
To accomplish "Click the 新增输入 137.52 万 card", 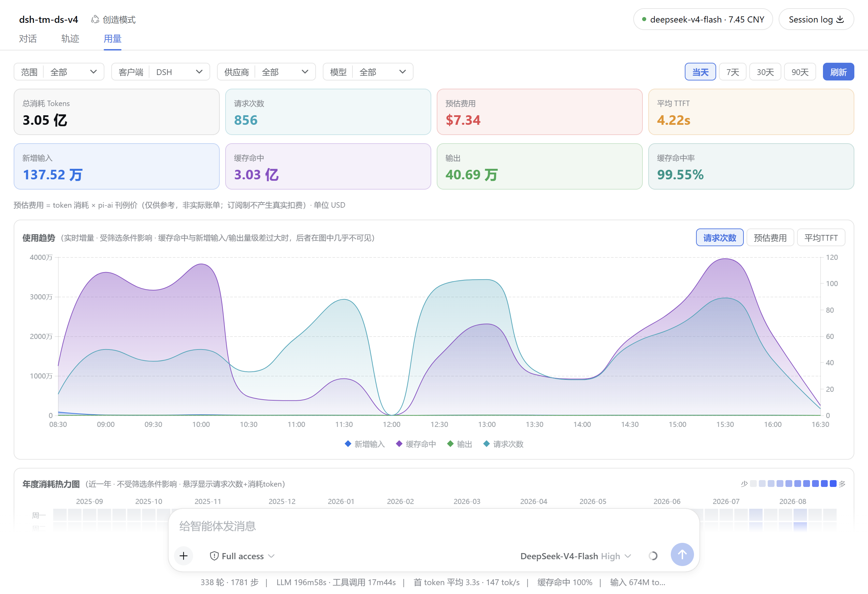I will coord(117,166).
